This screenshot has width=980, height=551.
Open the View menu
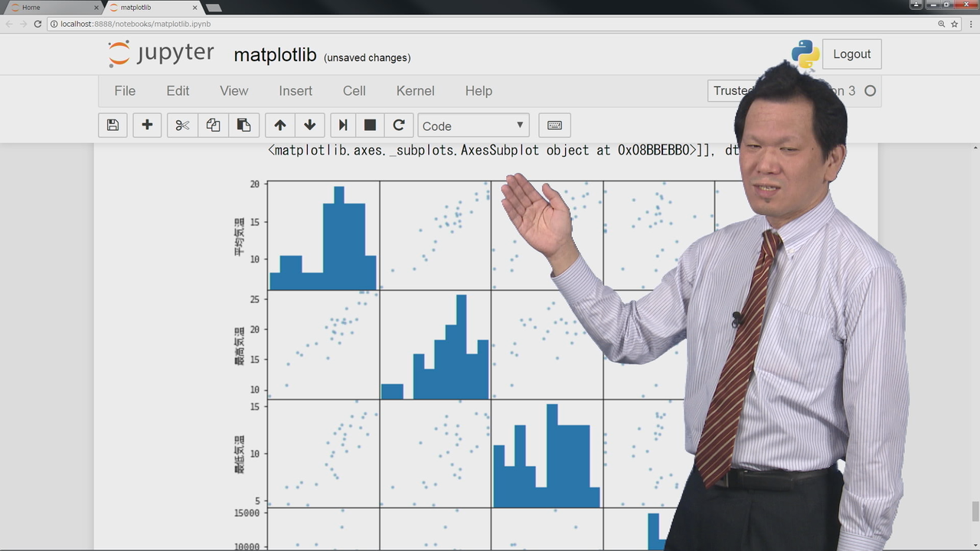[x=234, y=91]
